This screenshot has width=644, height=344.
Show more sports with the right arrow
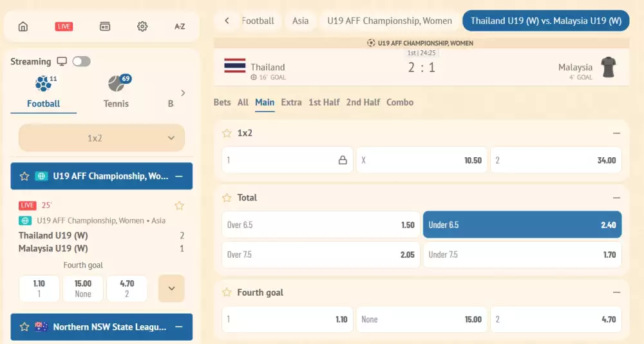183,93
